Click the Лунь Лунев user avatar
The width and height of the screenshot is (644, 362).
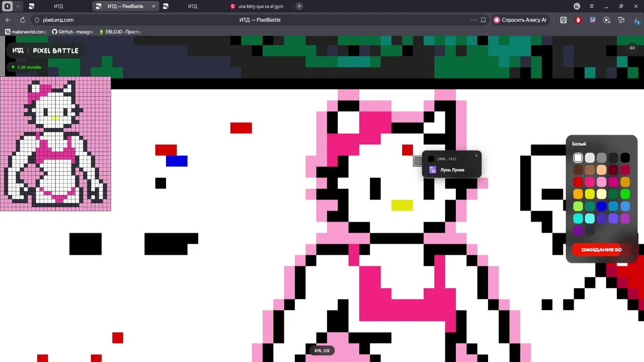point(432,170)
